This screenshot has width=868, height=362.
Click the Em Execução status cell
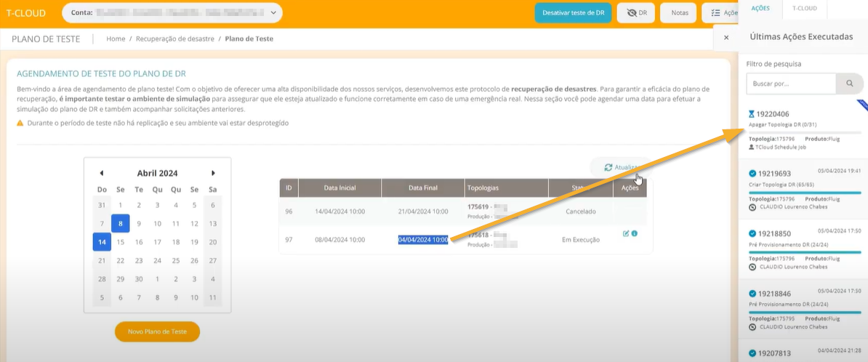(581, 240)
